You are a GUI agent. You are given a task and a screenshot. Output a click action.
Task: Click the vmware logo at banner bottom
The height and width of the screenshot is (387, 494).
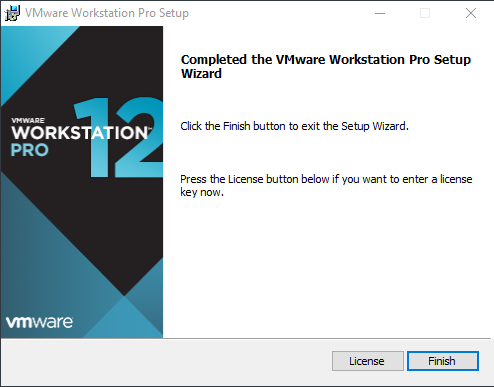click(39, 322)
